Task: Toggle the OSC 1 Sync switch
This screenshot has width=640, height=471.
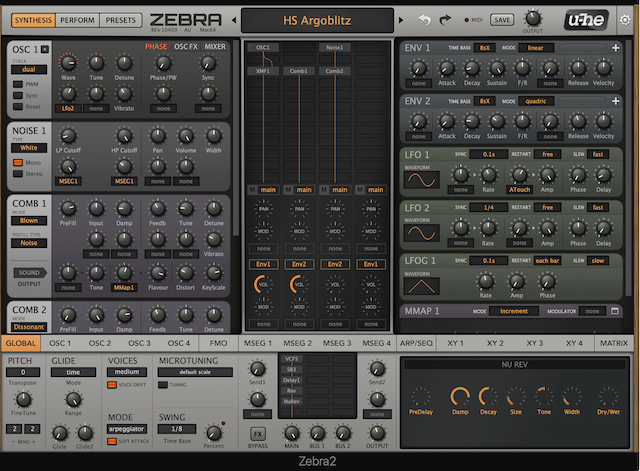Action: point(18,96)
